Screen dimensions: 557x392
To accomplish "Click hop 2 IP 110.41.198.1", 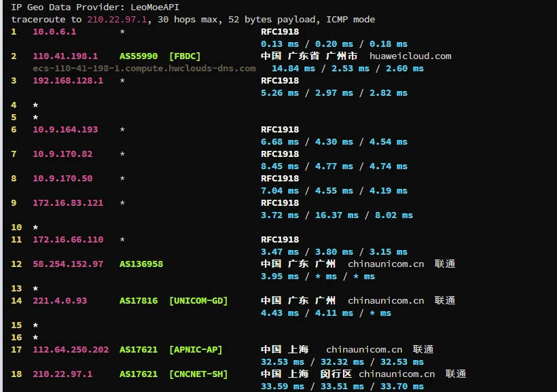I will pyautogui.click(x=65, y=56).
